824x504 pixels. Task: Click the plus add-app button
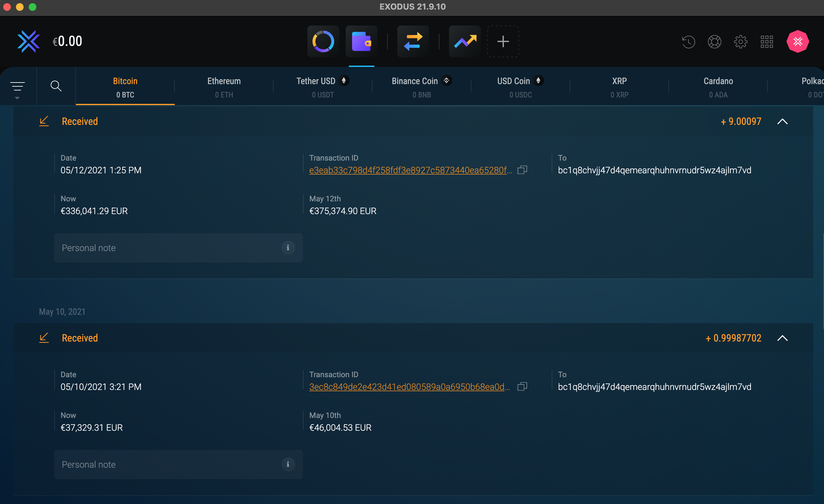[x=503, y=41]
